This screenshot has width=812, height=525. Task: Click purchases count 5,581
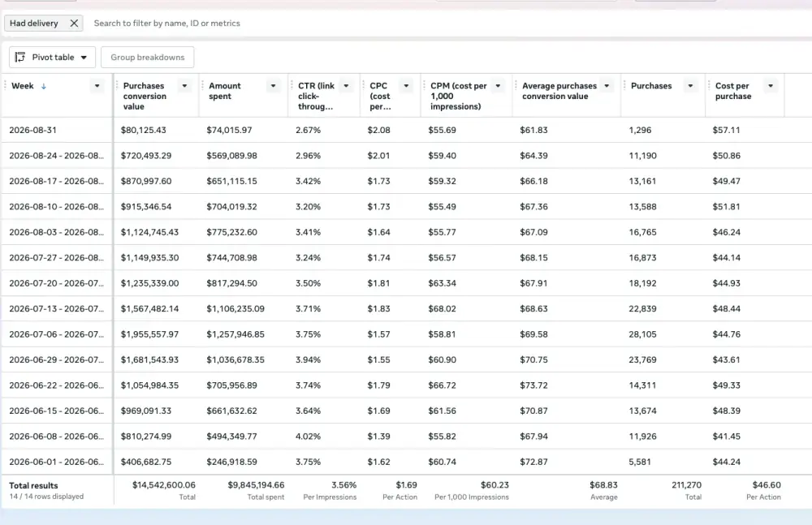pos(640,462)
